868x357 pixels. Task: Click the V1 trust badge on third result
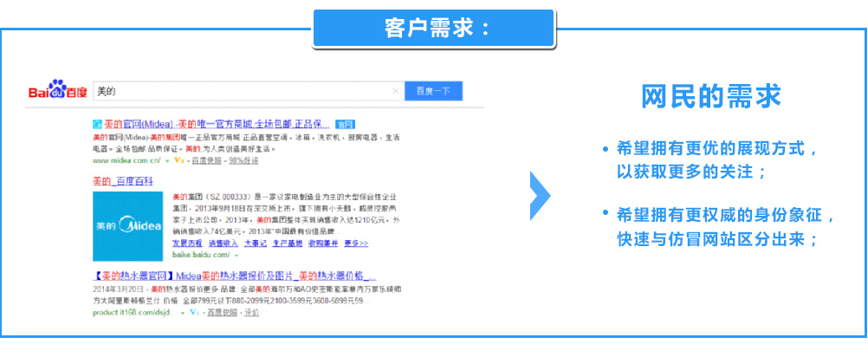click(x=195, y=312)
